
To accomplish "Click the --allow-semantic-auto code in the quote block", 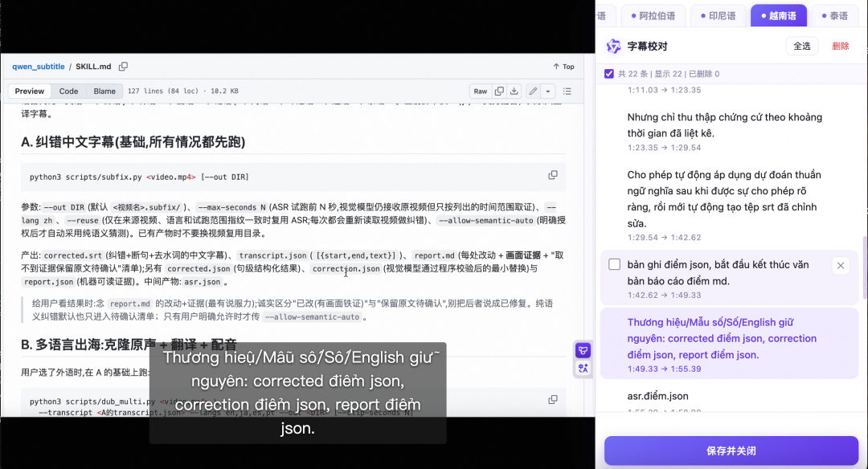I will coord(312,317).
